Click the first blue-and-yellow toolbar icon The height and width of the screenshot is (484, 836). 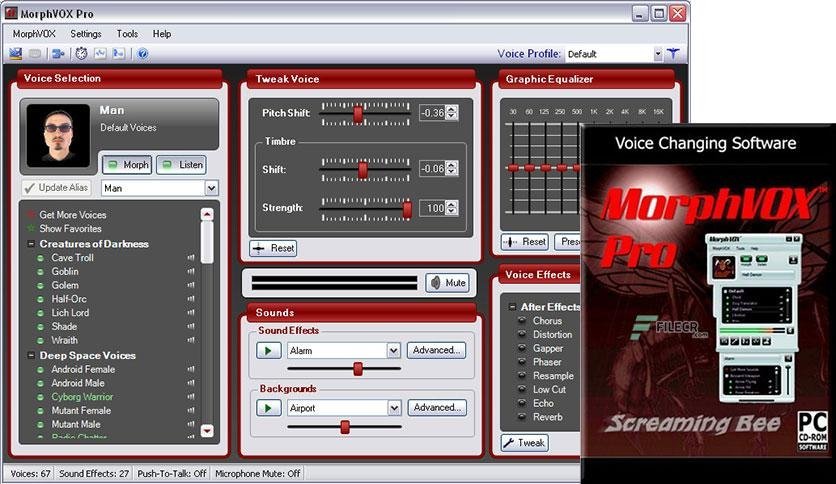click(15, 53)
